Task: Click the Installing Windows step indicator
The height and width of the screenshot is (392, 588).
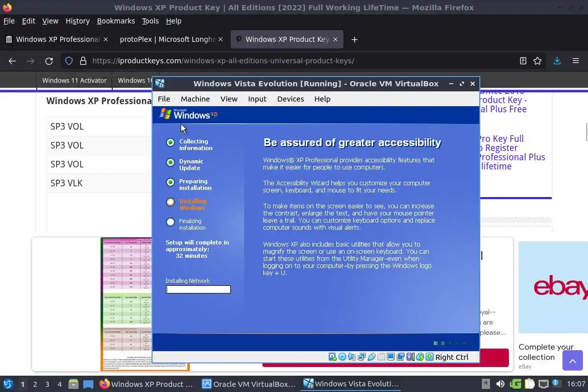Action: tap(187, 205)
